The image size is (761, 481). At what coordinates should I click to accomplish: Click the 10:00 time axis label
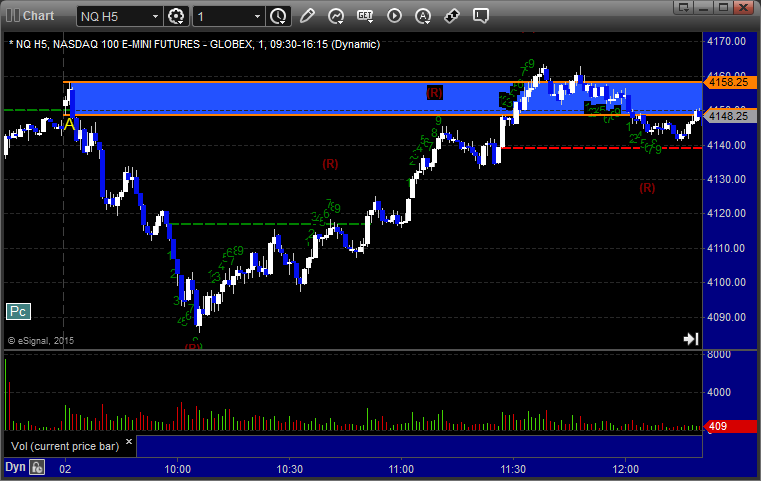pyautogui.click(x=177, y=469)
